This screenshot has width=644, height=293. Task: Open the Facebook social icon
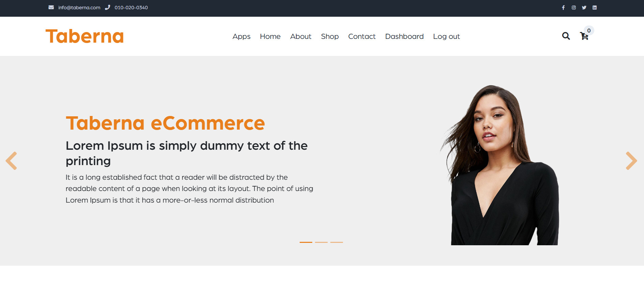(563, 8)
